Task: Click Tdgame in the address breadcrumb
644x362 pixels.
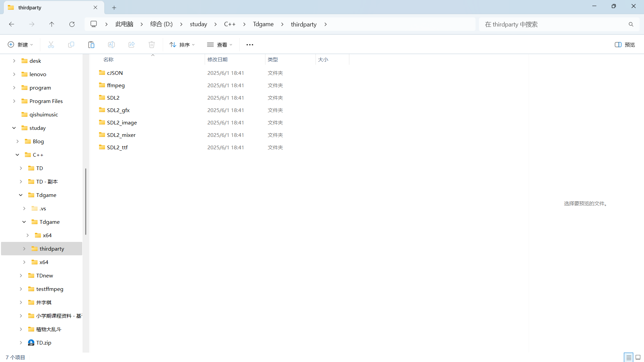Action: click(263, 24)
